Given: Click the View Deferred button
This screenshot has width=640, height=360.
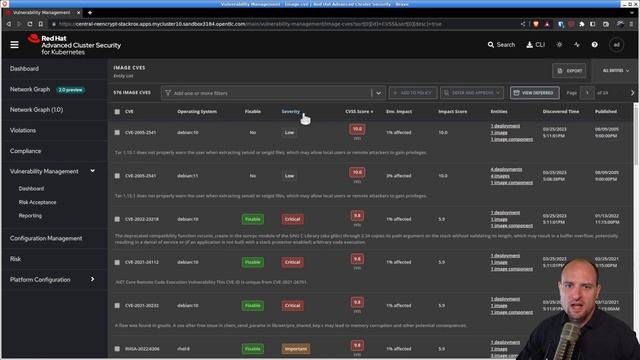Looking at the screenshot, I should [534, 93].
